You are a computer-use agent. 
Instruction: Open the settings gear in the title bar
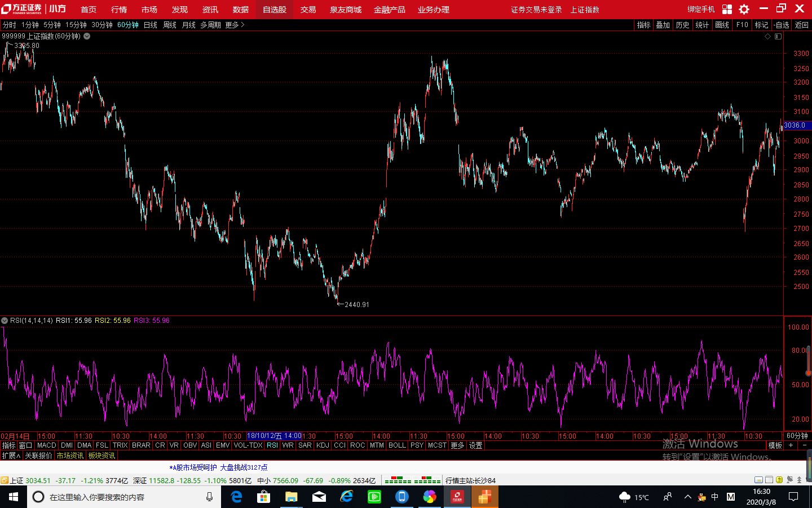(744, 9)
